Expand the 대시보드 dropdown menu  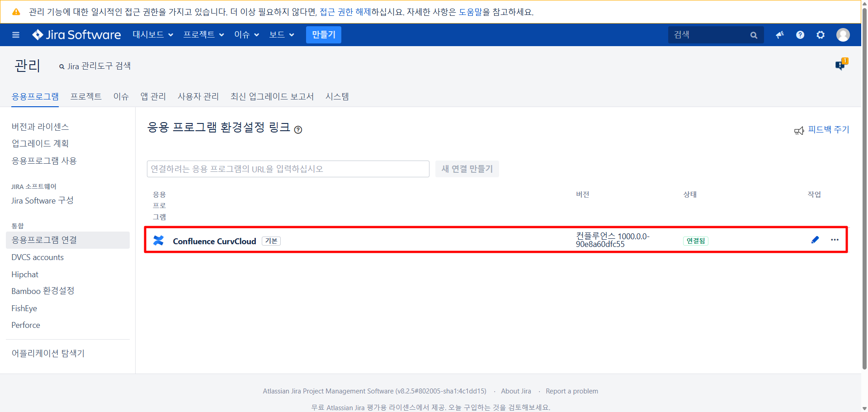[153, 35]
